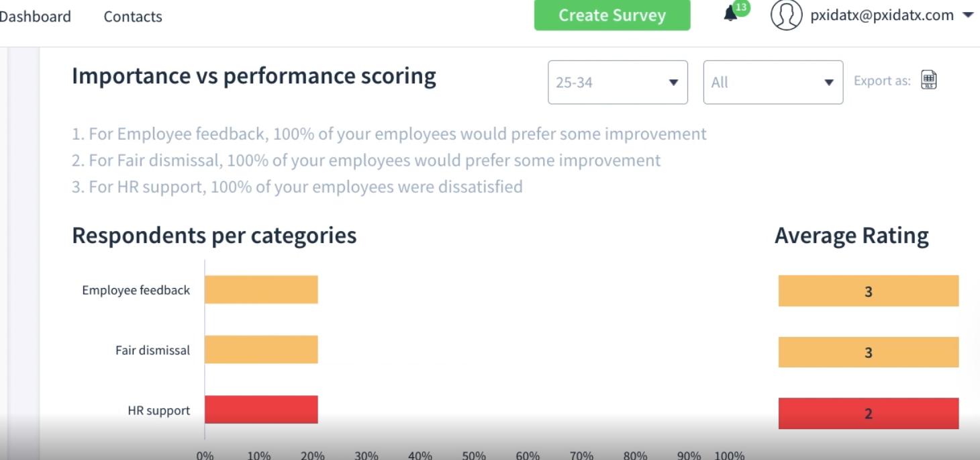Click the user profile avatar icon
The height and width of the screenshot is (460, 980).
pyautogui.click(x=786, y=15)
